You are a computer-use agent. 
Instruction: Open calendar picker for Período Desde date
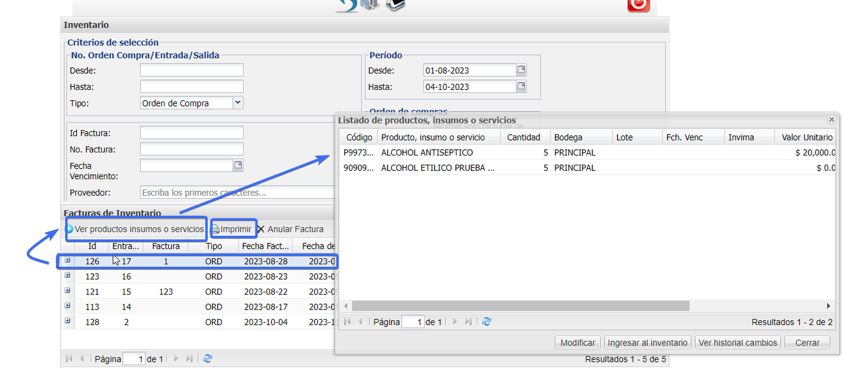click(x=521, y=70)
